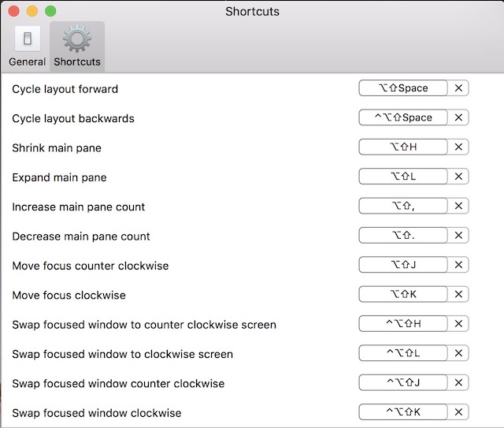The height and width of the screenshot is (428, 504).
Task: Click the green zoom window button
Action: point(50,11)
